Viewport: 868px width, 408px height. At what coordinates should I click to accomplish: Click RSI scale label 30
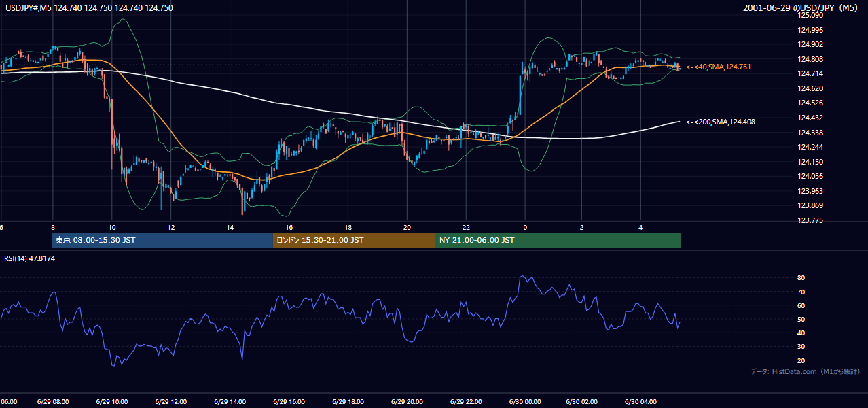coord(801,346)
